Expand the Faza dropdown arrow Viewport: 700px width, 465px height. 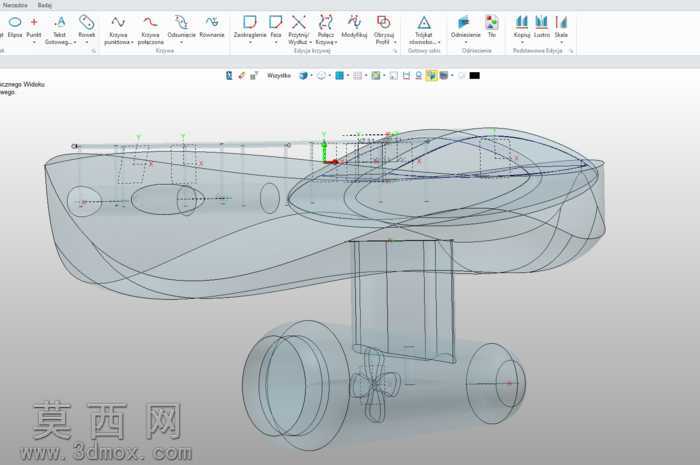(x=276, y=42)
